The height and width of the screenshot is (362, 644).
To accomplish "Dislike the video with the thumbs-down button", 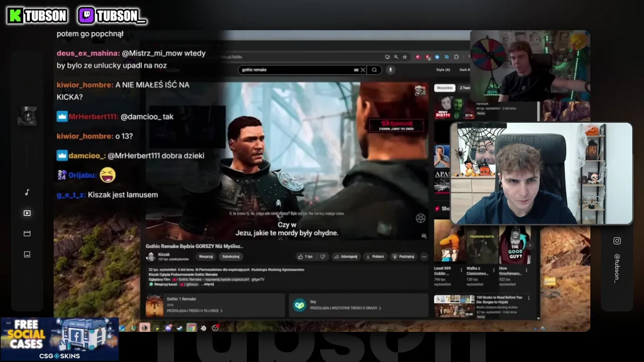I will click(x=323, y=256).
